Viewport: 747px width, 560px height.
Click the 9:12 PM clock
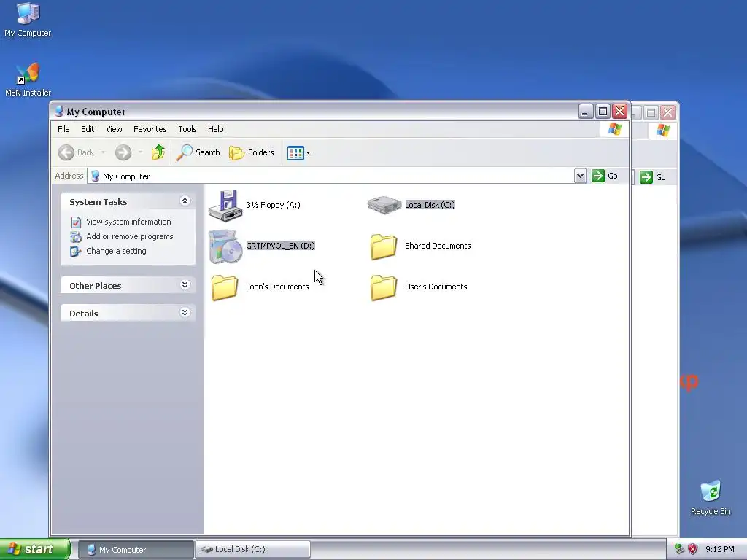(720, 549)
